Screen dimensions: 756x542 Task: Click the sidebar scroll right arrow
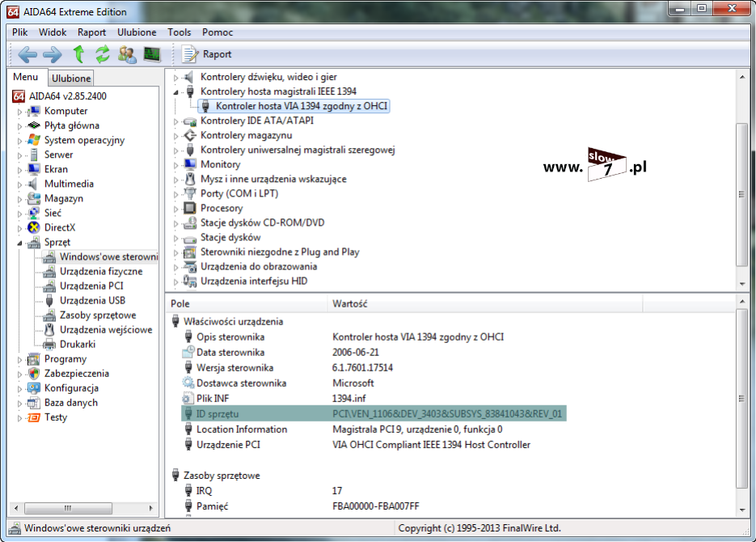point(151,508)
